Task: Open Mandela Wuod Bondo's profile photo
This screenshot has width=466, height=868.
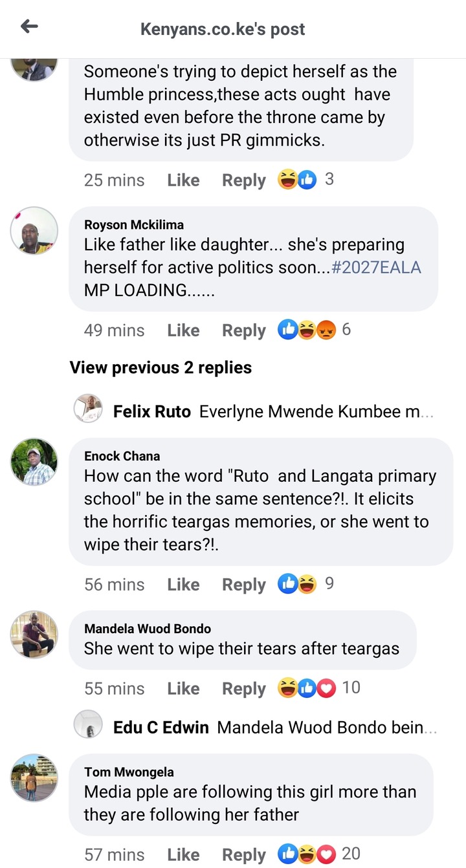Action: 34,635
